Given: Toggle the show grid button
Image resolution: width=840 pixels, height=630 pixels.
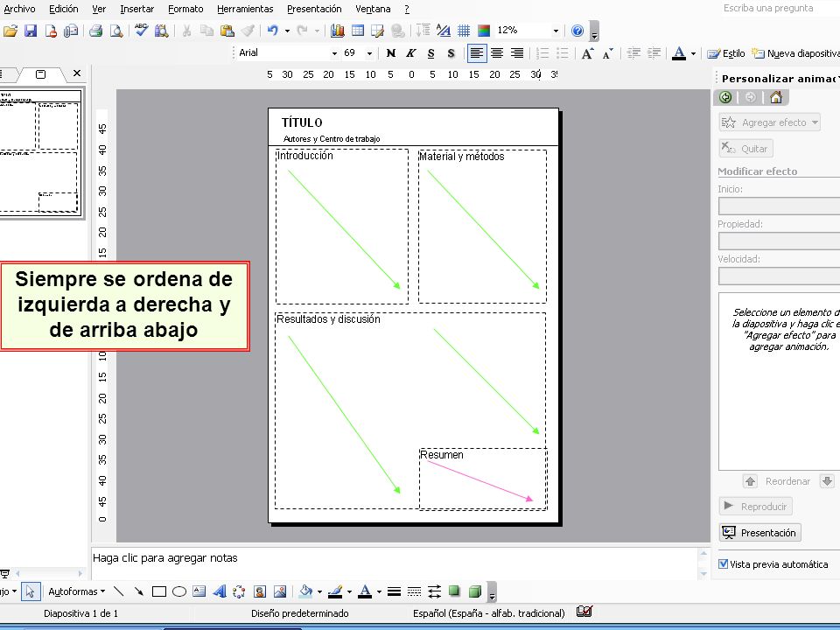Looking at the screenshot, I should (x=464, y=31).
